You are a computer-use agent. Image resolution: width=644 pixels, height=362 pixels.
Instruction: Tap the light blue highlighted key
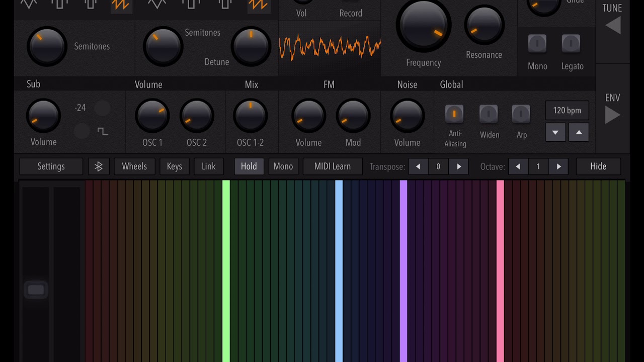[339, 271]
